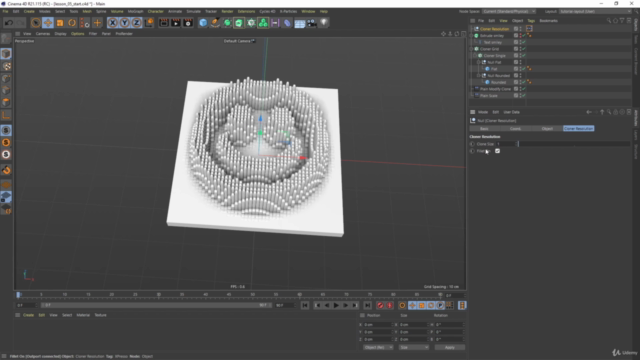Collapse the Cloner Single hierarchy
The height and width of the screenshot is (360, 640).
(475, 56)
